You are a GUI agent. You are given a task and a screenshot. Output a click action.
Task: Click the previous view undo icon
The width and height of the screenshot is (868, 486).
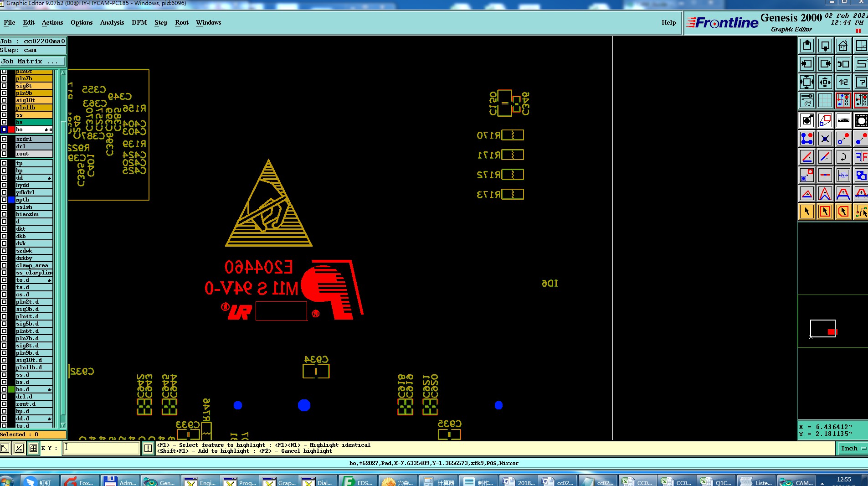click(x=843, y=64)
